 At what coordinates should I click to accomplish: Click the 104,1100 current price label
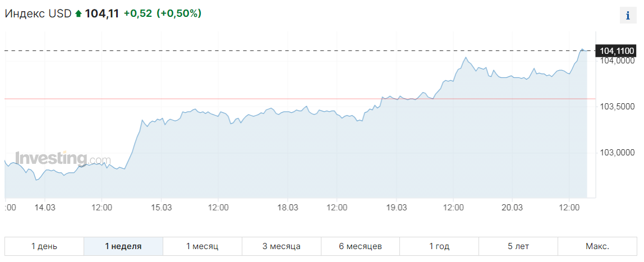(x=617, y=51)
